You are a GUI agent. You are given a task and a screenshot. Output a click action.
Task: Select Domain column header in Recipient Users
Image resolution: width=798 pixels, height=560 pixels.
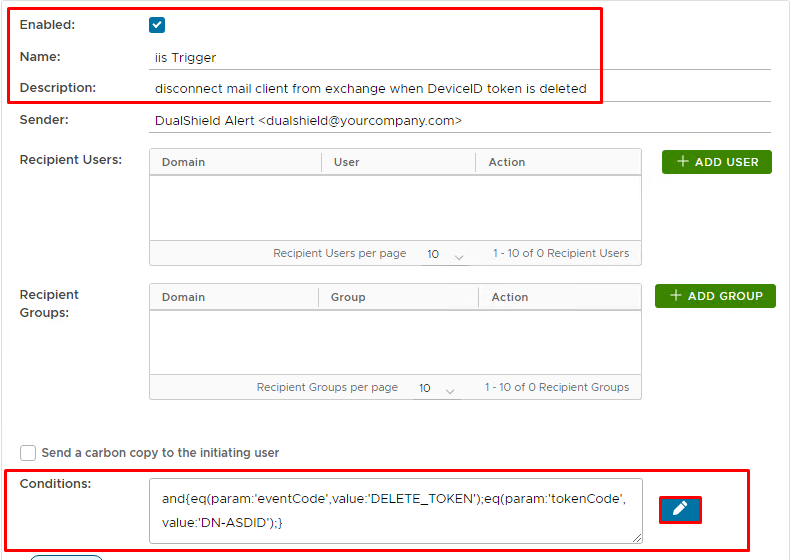tap(184, 162)
